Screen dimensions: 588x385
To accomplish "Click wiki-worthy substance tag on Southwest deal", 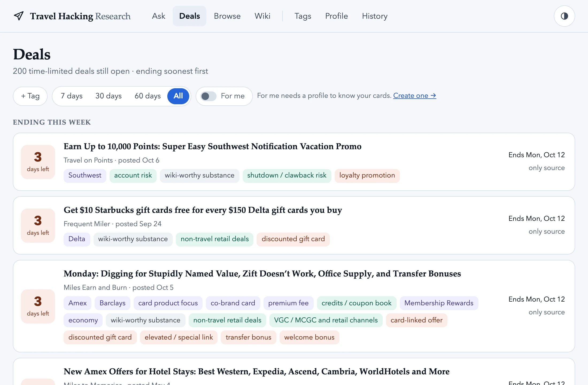I will tap(200, 176).
